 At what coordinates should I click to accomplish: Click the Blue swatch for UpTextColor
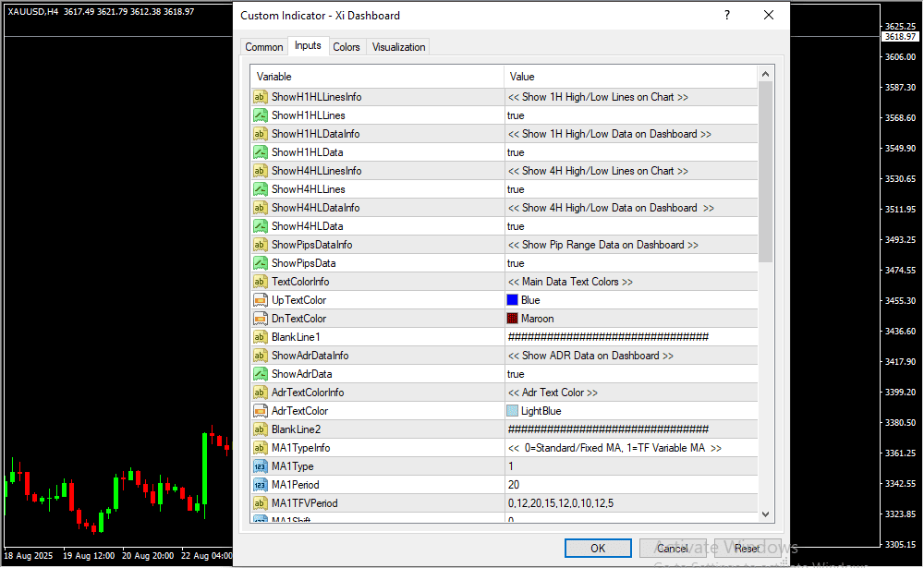point(513,300)
